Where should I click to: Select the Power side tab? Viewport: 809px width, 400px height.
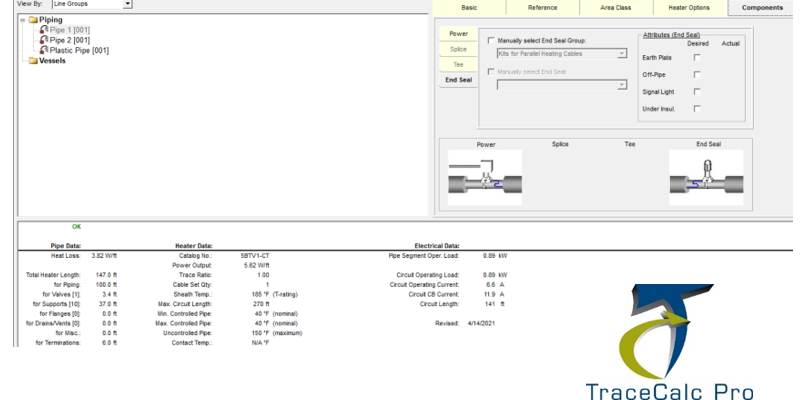point(459,33)
